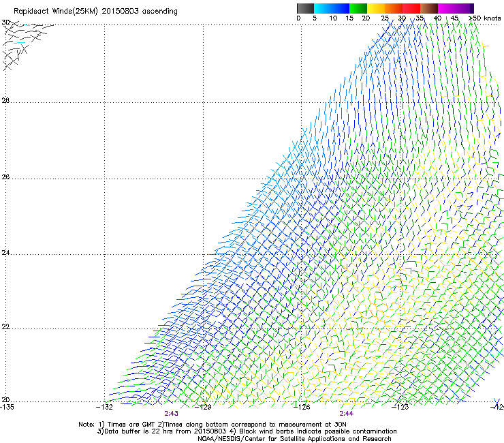Click the longitude label -132
The image size is (504, 443).
pyautogui.click(x=104, y=407)
